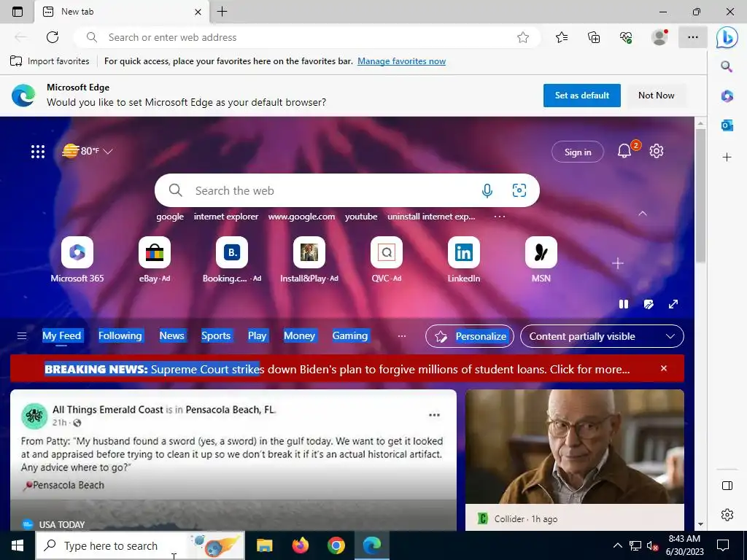Open the app launcher grid
The height and width of the screenshot is (560, 747).
pos(38,152)
